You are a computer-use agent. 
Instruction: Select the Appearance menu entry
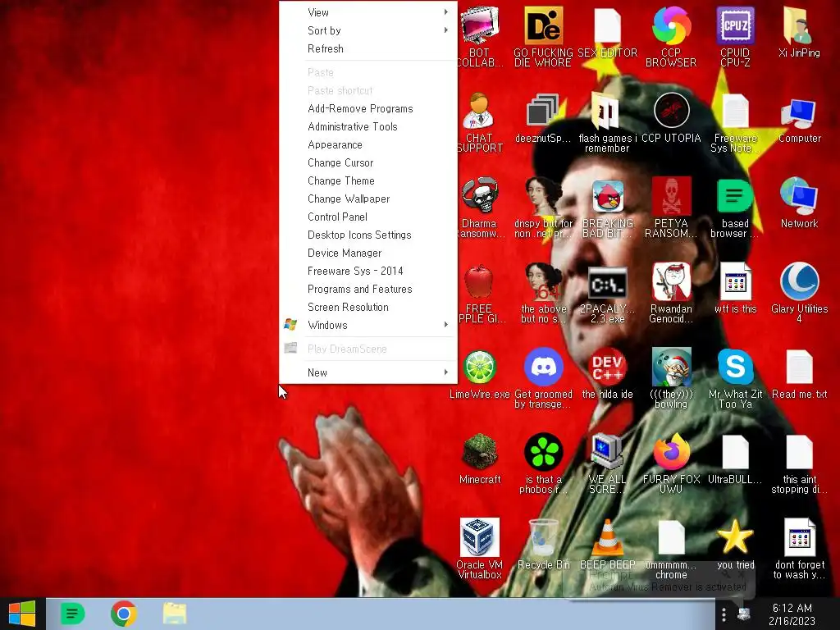(x=368, y=145)
